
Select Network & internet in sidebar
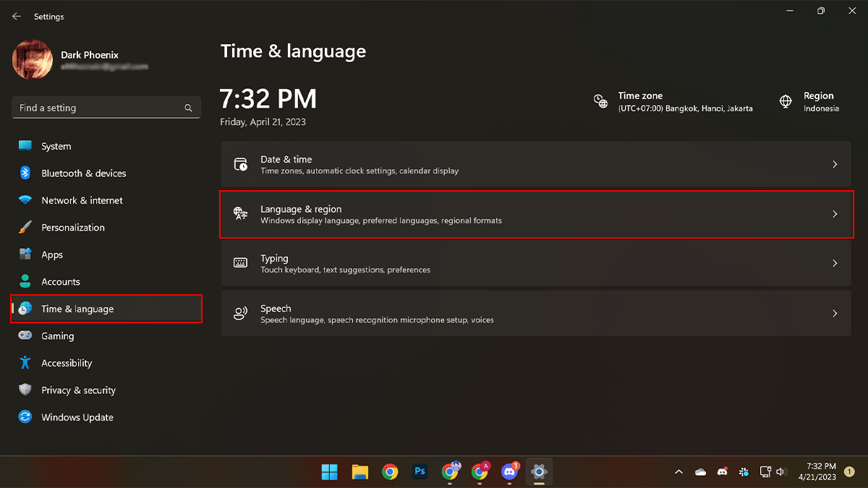(x=82, y=200)
